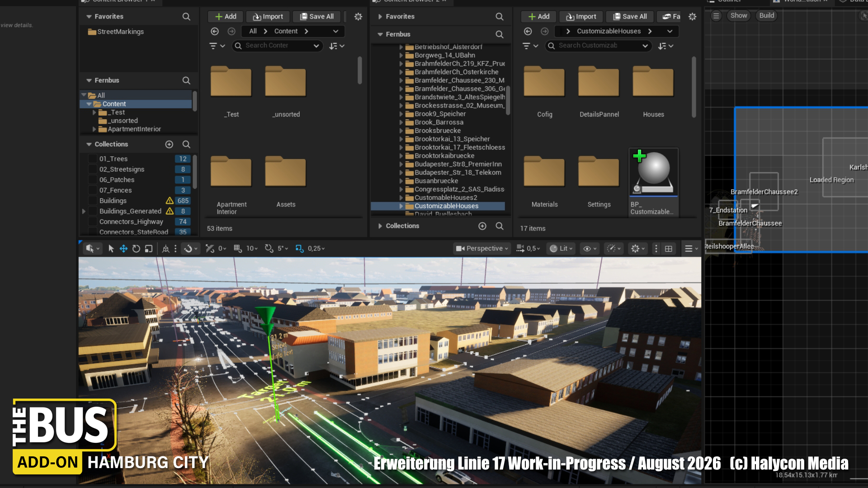Check the 01_Trees collection checkbox
This screenshot has width=868, height=488.
[x=93, y=159]
